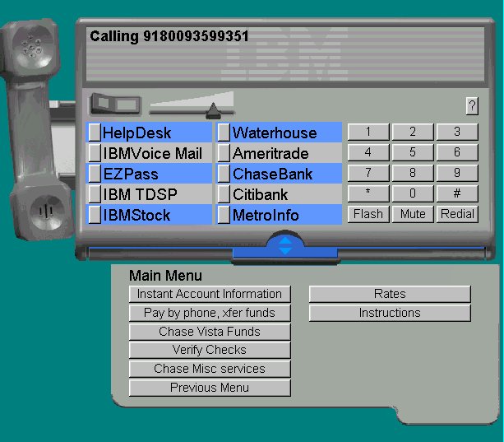Select the HelpDesk label
This screenshot has height=442, width=504.
(x=137, y=133)
